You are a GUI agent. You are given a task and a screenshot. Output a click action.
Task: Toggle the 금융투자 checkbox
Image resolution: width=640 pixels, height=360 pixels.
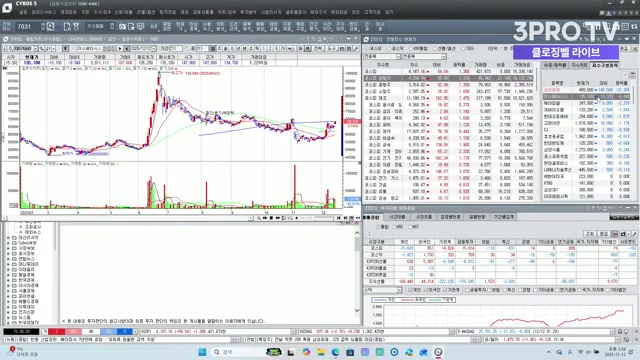pos(468,290)
